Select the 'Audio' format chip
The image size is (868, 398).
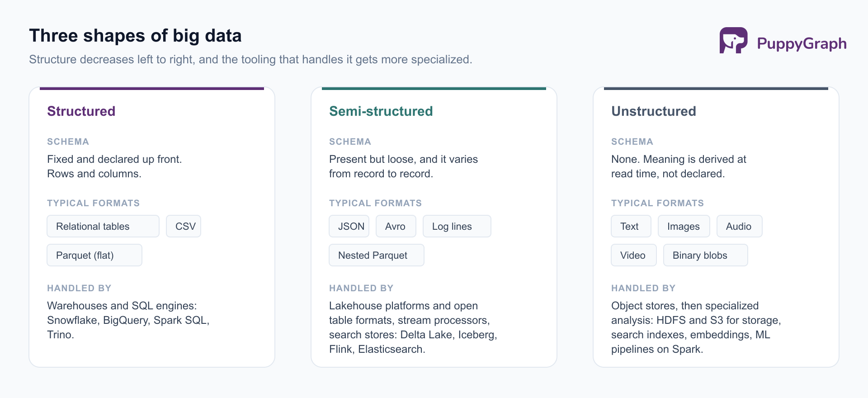pos(740,226)
